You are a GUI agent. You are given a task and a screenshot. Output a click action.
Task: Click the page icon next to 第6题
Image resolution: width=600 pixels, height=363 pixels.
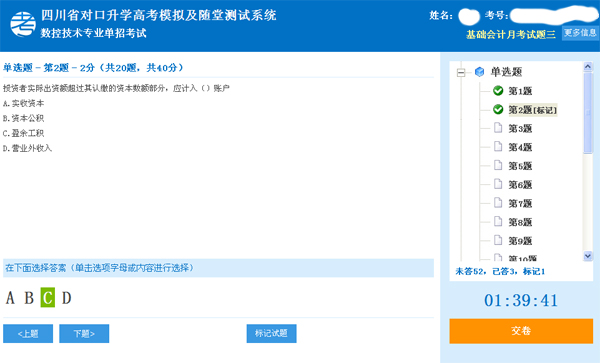point(498,184)
